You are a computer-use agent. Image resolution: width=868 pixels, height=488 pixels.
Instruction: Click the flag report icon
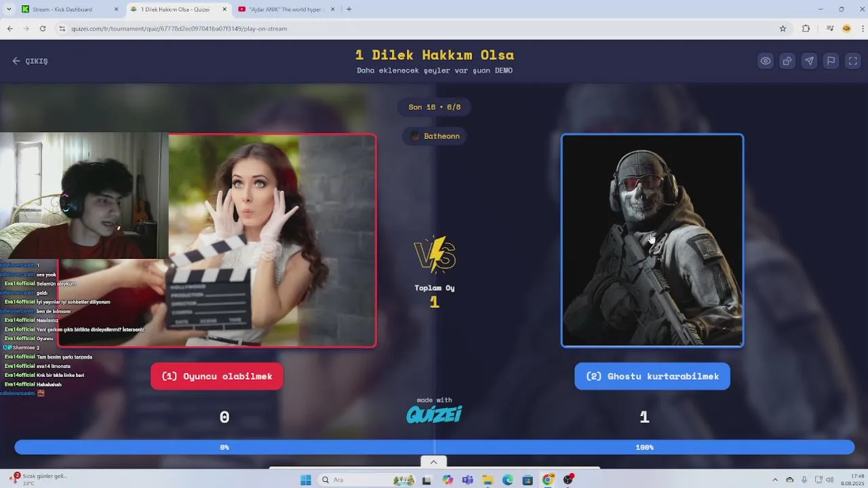(831, 61)
